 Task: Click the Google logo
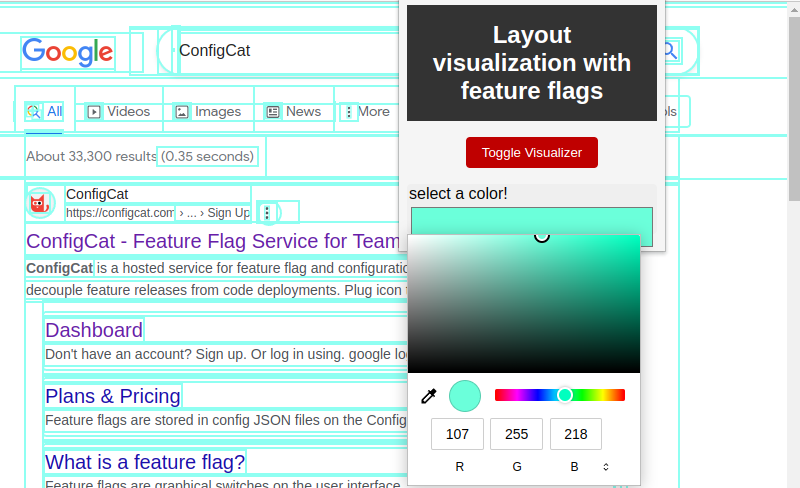click(68, 52)
